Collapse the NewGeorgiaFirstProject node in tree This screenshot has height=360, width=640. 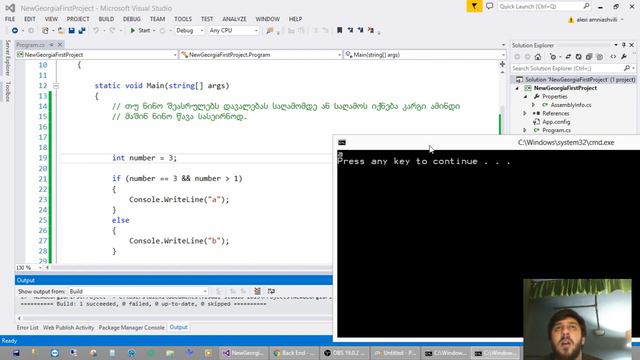(x=517, y=88)
